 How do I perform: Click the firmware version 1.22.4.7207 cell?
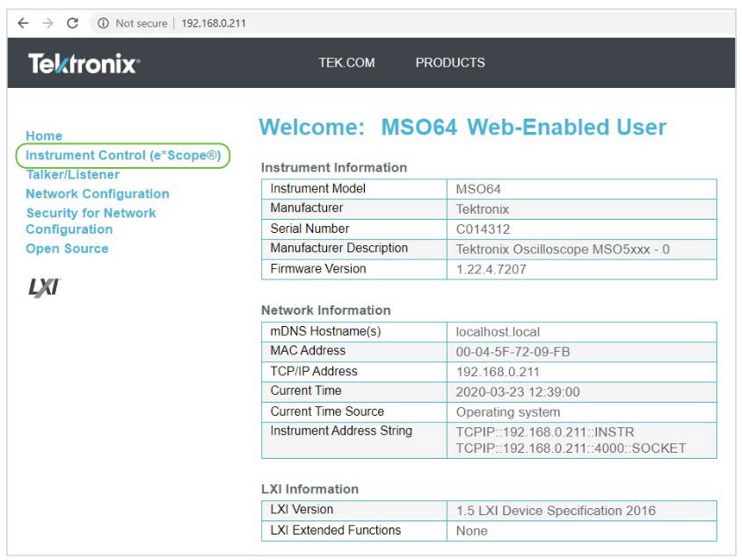click(491, 269)
